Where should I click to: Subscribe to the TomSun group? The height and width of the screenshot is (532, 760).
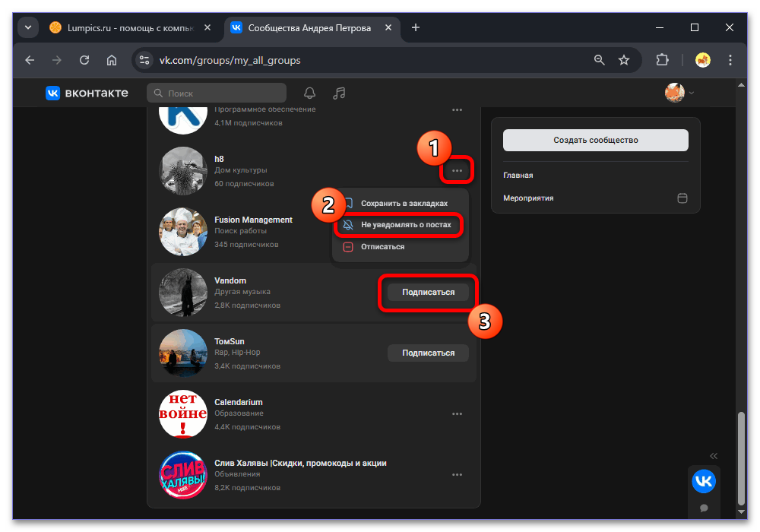click(x=428, y=353)
